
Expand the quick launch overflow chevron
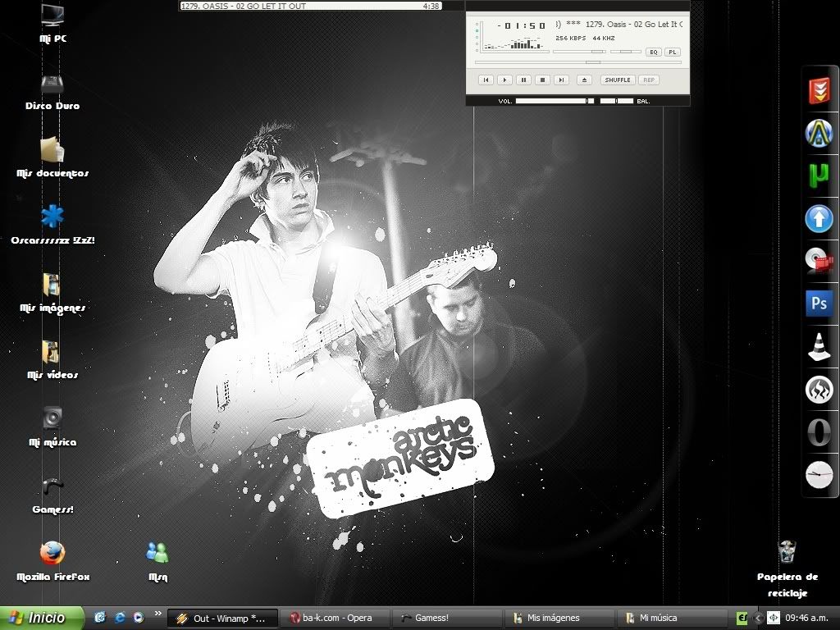(x=157, y=614)
